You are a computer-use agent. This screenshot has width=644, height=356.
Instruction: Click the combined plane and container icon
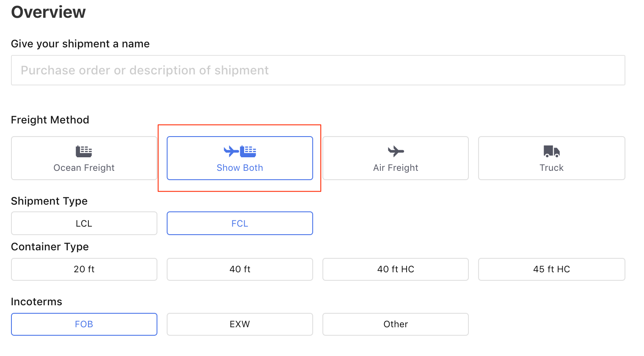coord(240,151)
